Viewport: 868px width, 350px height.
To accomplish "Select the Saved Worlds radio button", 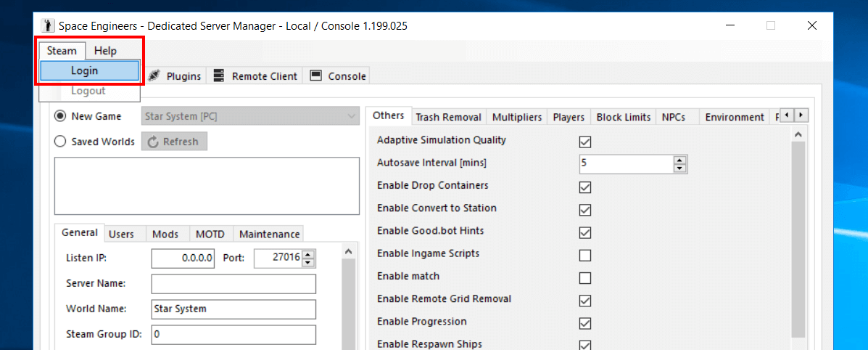I will (x=59, y=142).
